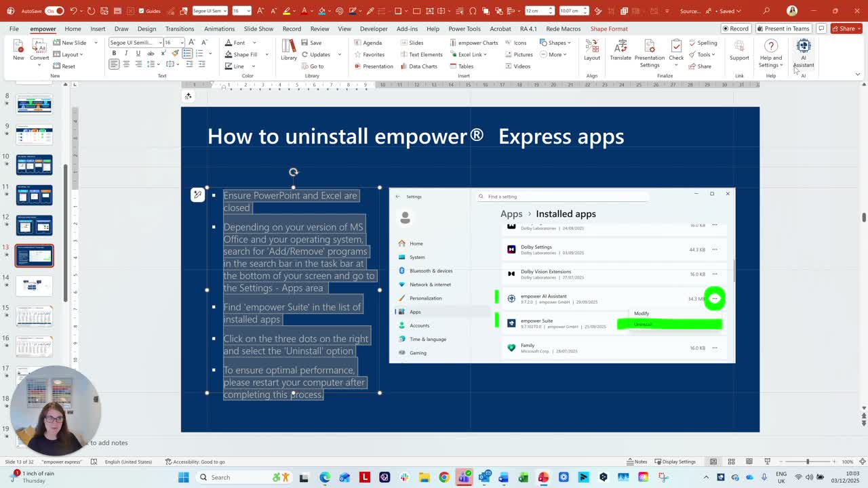Click the Record button
The image size is (868, 488).
[x=735, y=28]
